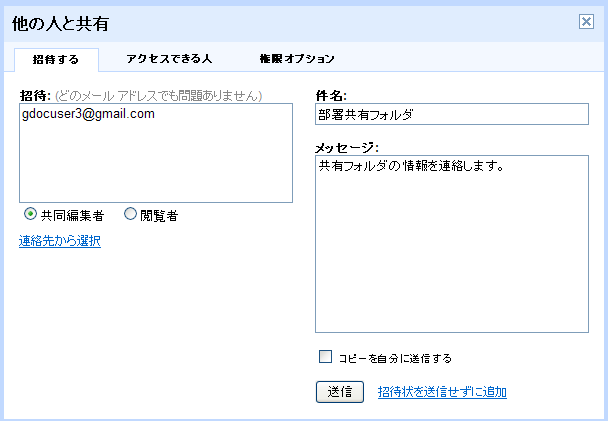Switch to the 招待する tab

click(56, 60)
